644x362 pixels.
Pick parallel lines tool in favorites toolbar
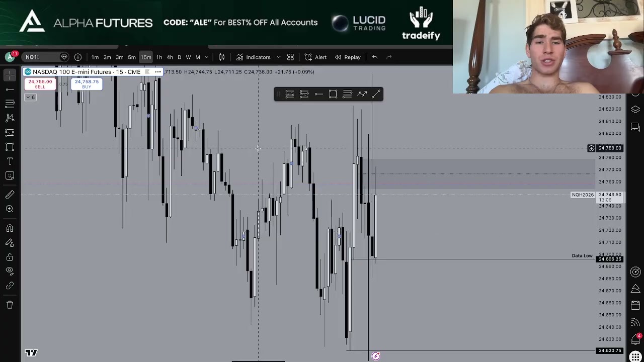pyautogui.click(x=347, y=94)
